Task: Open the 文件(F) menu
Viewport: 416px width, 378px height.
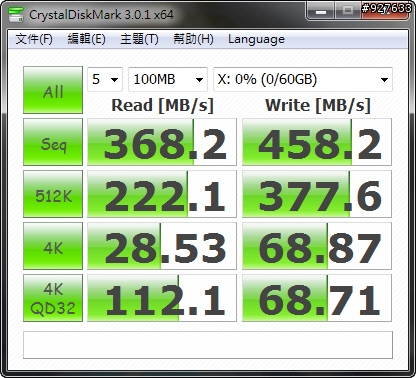Action: coord(34,39)
